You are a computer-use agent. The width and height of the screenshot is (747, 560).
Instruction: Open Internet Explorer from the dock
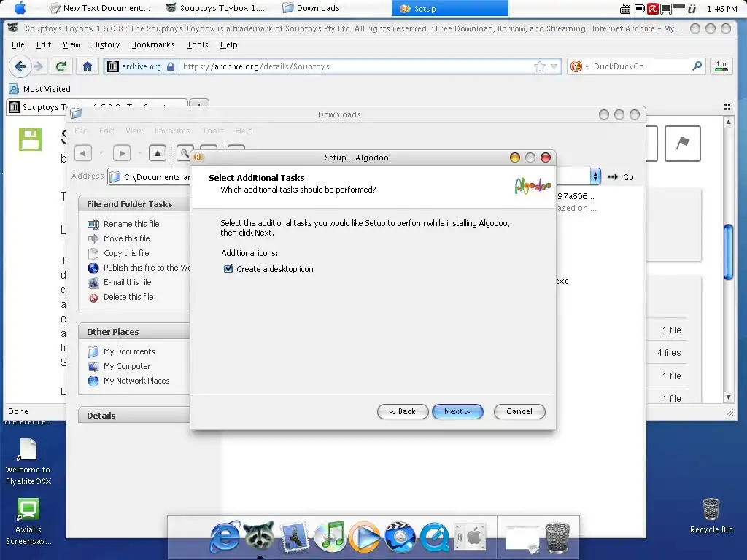click(224, 537)
